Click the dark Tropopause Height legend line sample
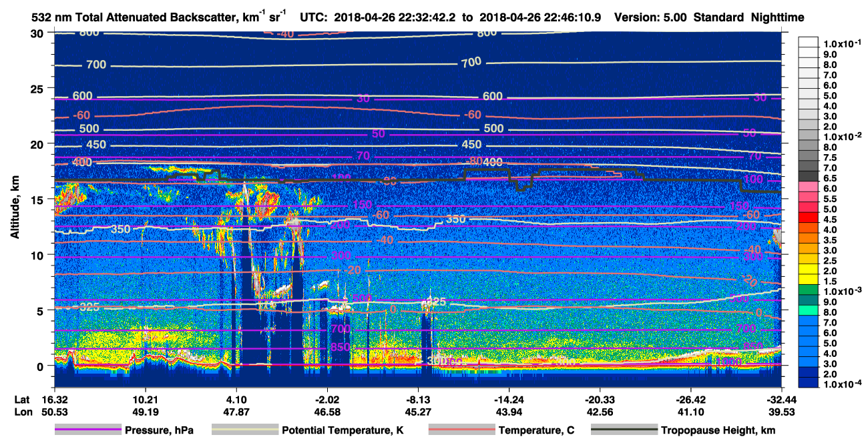This screenshot has width=868, height=445. click(x=624, y=430)
